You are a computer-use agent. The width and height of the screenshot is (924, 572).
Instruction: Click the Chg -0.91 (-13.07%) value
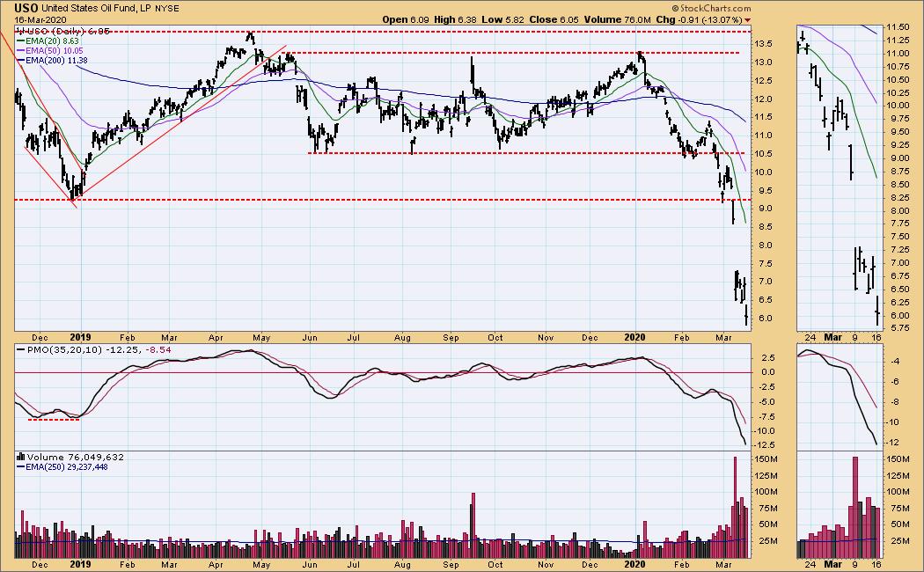tap(699, 19)
